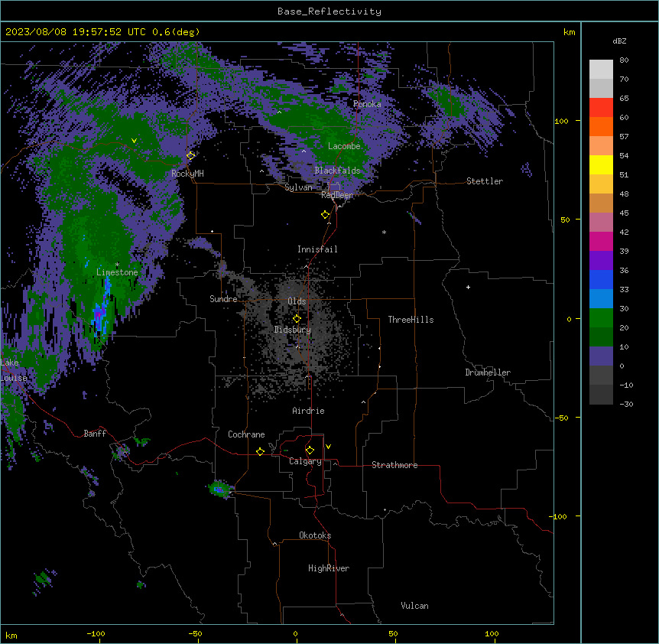Select the slate purple 0-10 dBZ legend swatch

[x=601, y=356]
